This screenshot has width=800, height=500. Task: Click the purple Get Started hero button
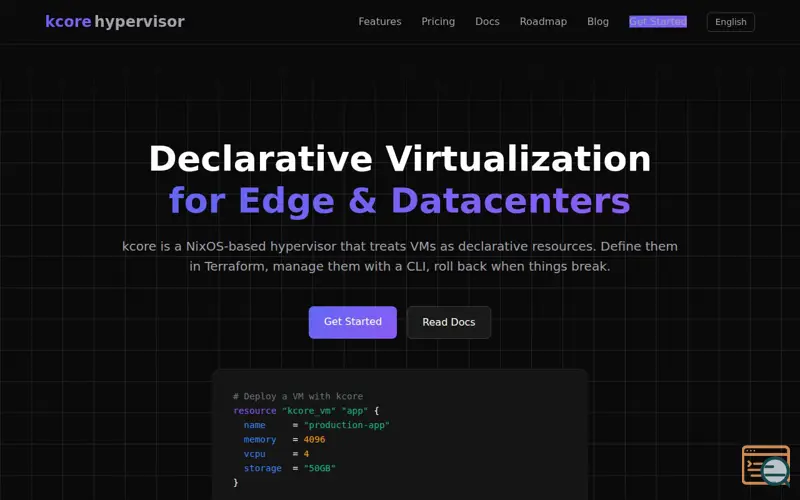[353, 322]
